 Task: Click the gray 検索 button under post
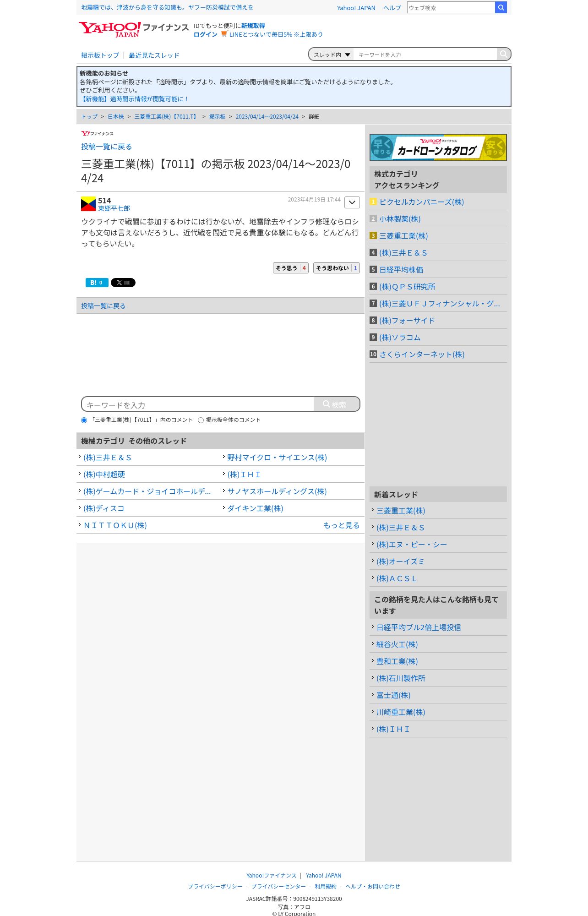point(337,404)
